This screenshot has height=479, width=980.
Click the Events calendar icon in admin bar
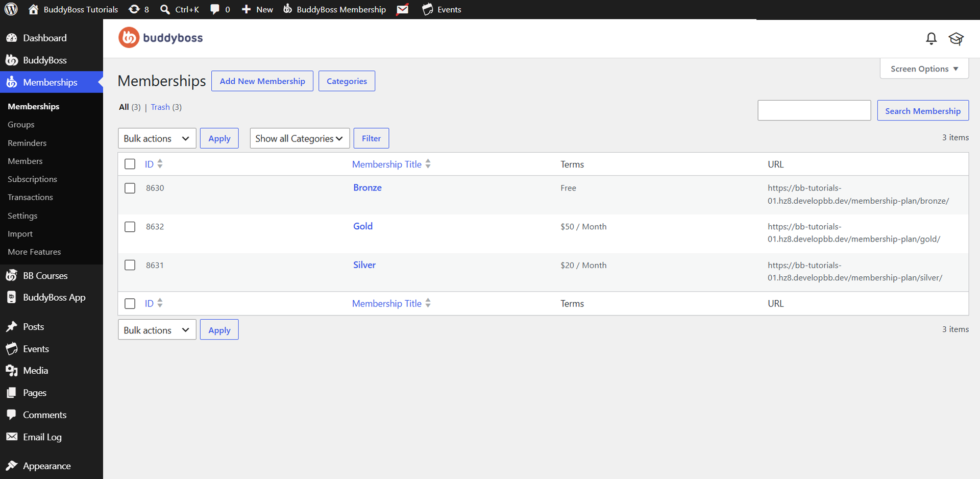click(x=428, y=9)
